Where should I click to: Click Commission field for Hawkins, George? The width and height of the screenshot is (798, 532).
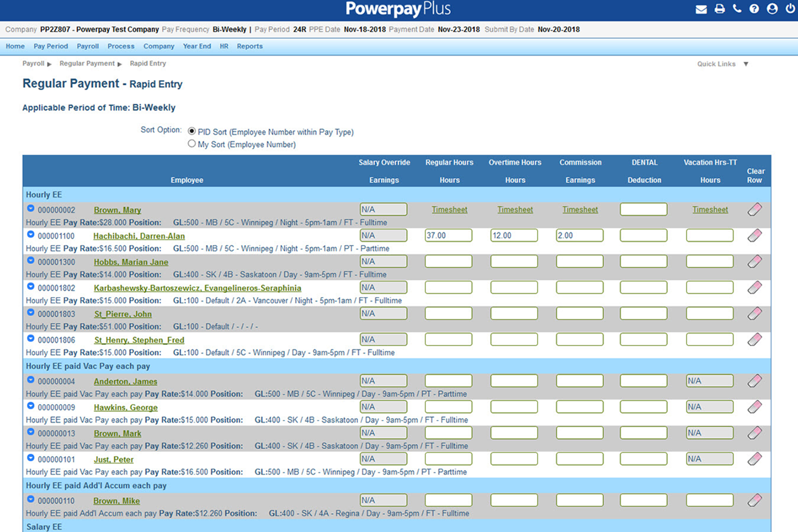tap(579, 407)
